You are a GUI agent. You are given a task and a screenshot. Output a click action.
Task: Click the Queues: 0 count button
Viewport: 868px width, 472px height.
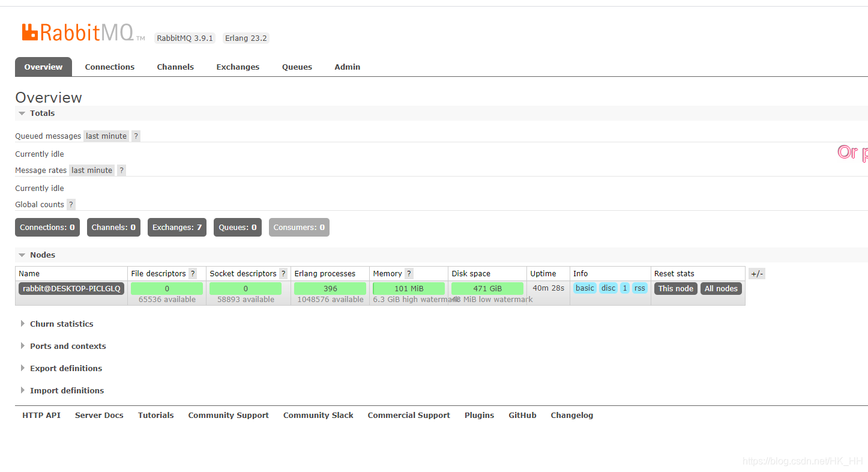[238, 227]
